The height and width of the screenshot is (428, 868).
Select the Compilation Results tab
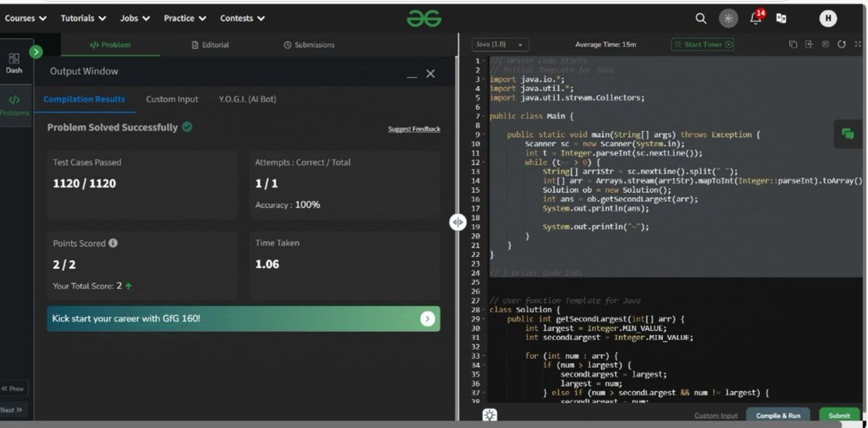tap(85, 99)
